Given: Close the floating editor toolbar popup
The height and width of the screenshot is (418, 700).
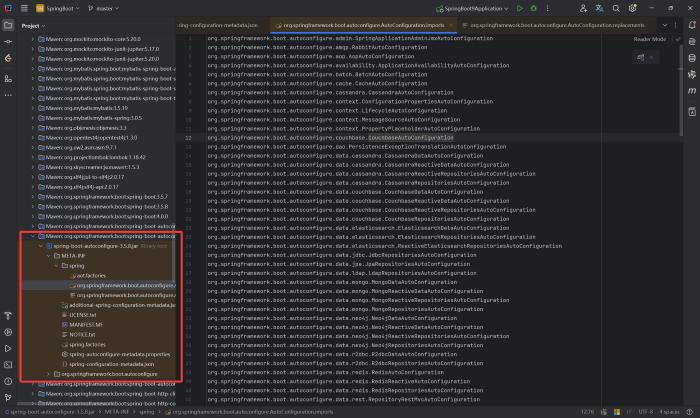Looking at the screenshot, I should [x=651, y=57].
